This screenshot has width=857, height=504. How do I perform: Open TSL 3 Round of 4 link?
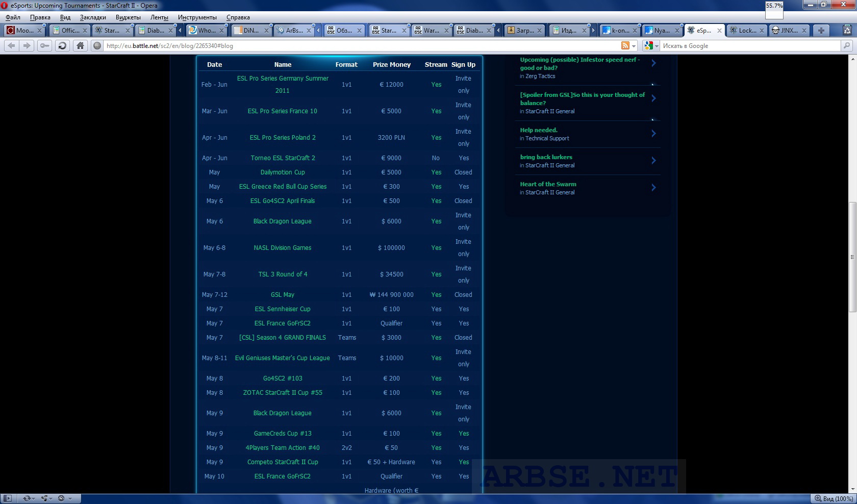click(283, 274)
